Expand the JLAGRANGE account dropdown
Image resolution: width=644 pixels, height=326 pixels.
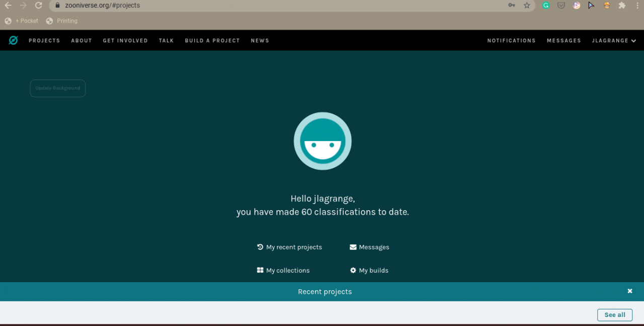614,41
